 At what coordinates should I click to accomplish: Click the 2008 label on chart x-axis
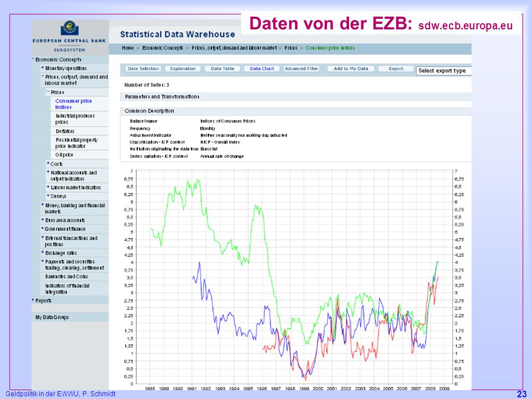click(x=430, y=388)
